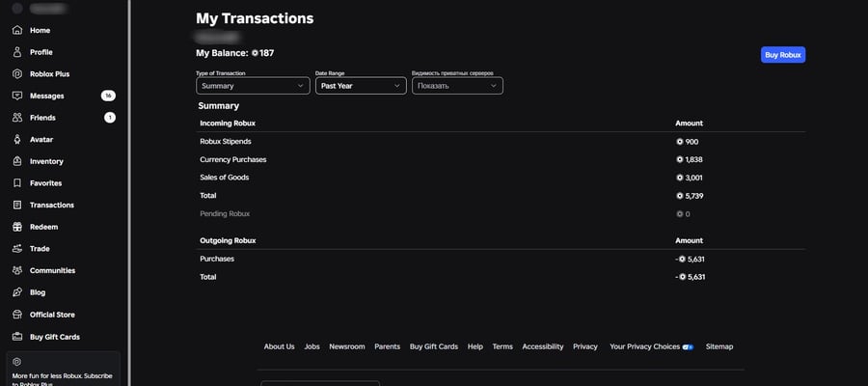Open the Accessibility footer link
The width and height of the screenshot is (868, 386).
[542, 346]
